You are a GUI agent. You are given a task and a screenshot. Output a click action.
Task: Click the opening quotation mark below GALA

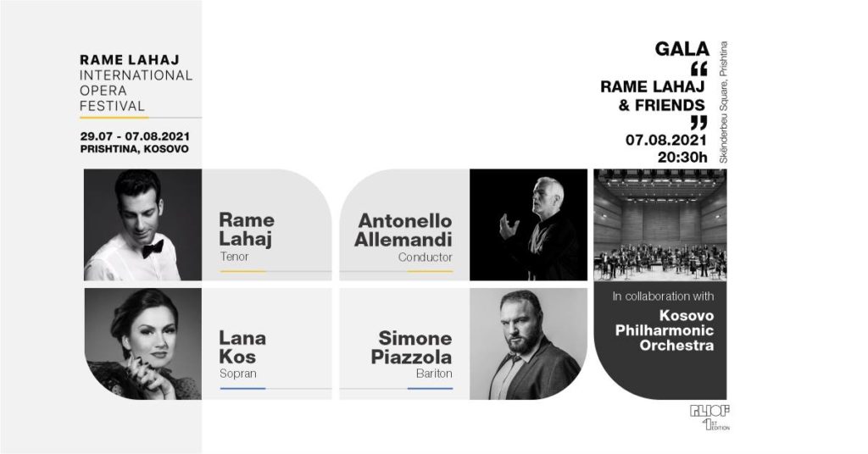[x=699, y=69]
